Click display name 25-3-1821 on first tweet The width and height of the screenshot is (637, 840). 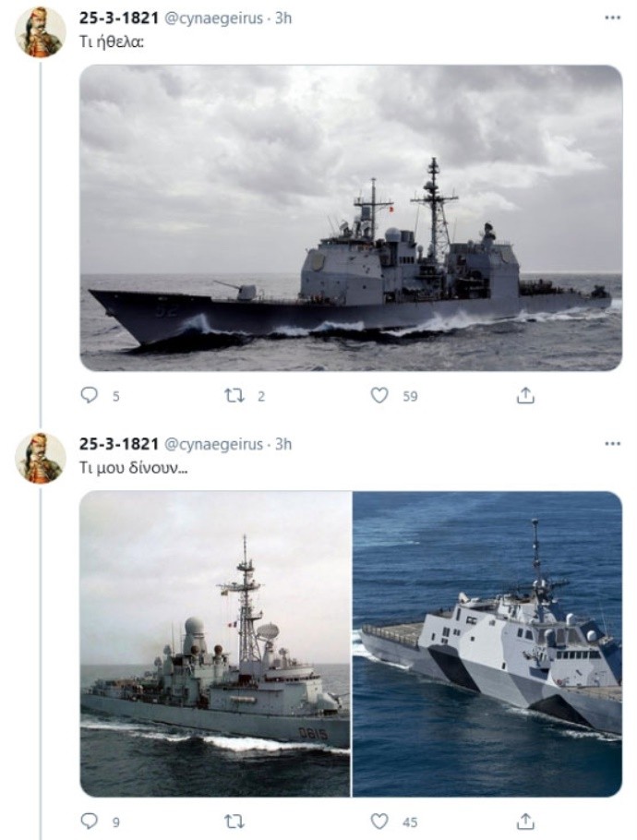click(x=119, y=18)
